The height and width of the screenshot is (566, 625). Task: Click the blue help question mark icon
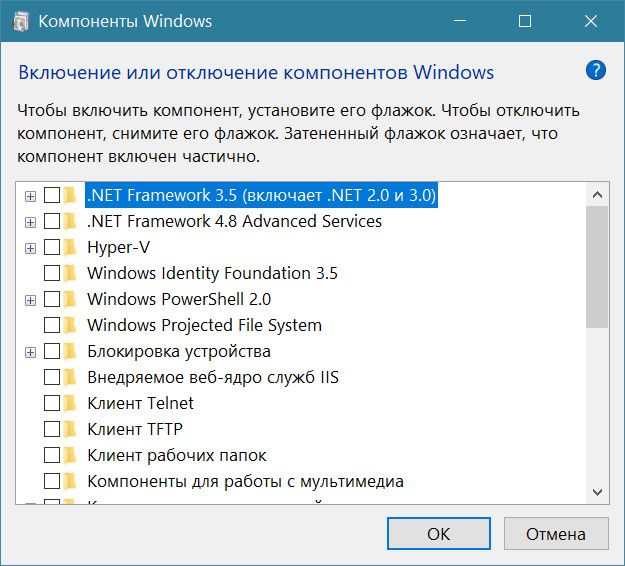click(x=596, y=70)
